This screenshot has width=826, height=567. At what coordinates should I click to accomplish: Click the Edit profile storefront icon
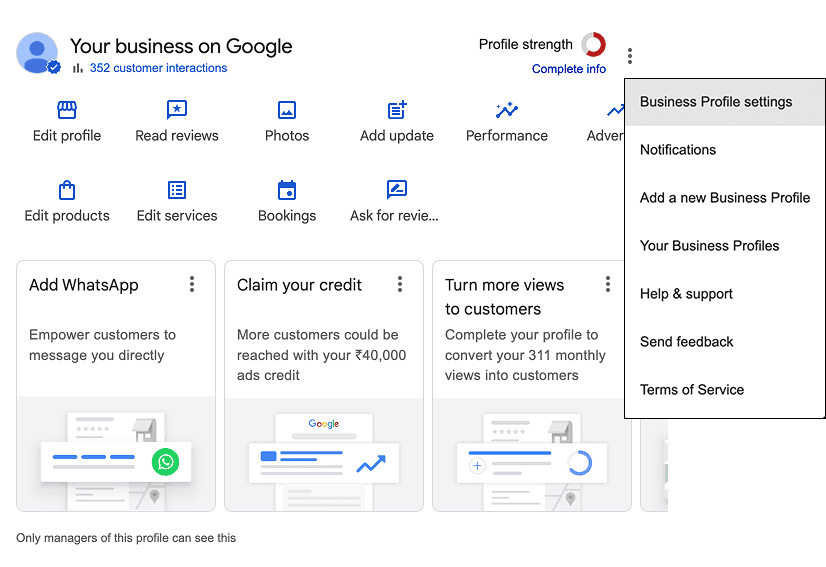[67, 110]
